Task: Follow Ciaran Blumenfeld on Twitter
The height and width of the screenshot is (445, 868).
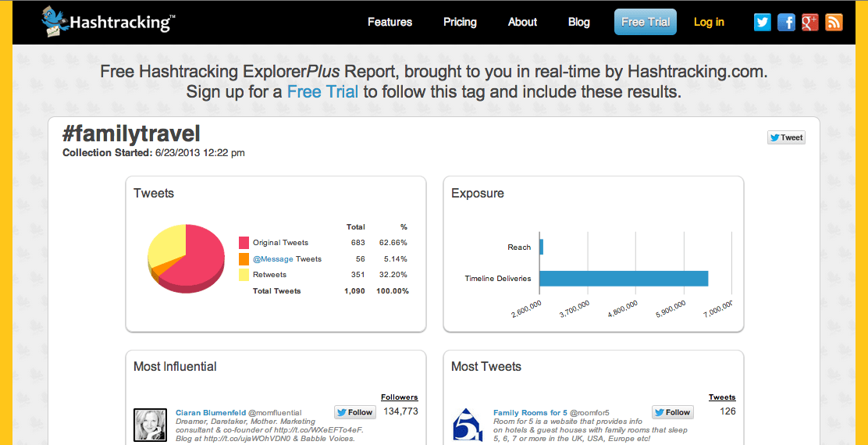Action: coord(355,412)
